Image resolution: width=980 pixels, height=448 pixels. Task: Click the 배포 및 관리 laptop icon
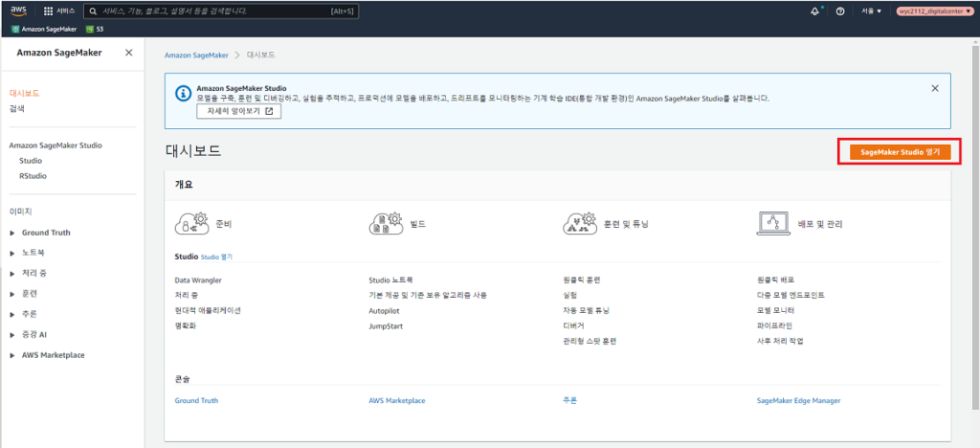[x=773, y=223]
